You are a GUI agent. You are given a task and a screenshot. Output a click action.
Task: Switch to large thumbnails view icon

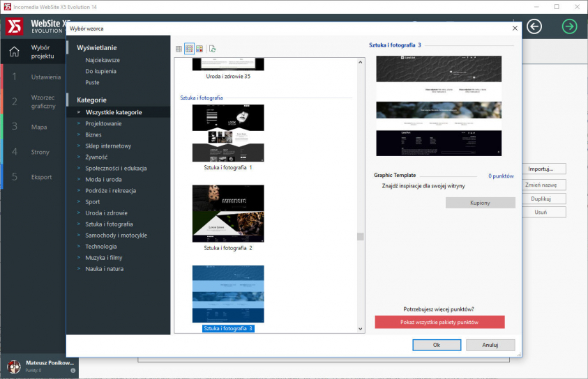tap(199, 49)
